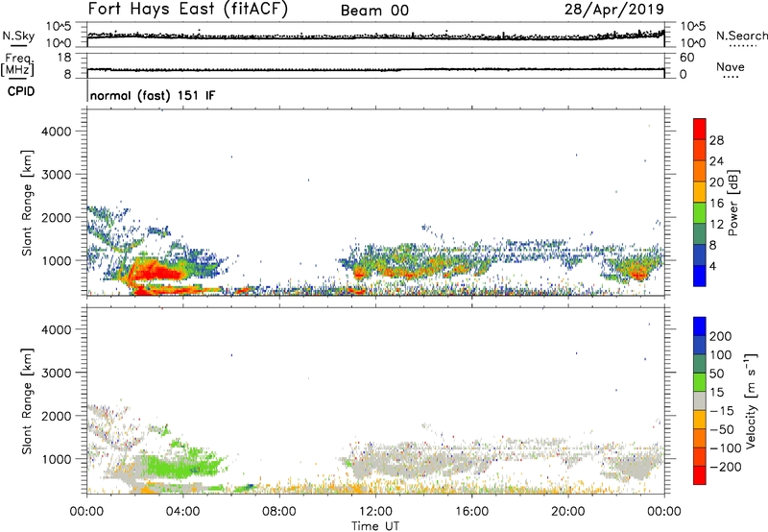
Task: Click the "-15" tick on Velocity color bar
Action: tap(722, 411)
